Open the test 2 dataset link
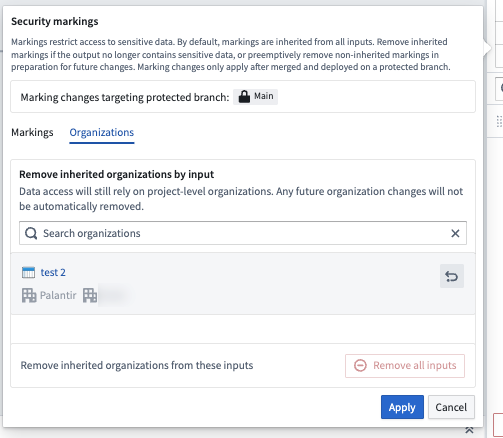 tap(53, 272)
